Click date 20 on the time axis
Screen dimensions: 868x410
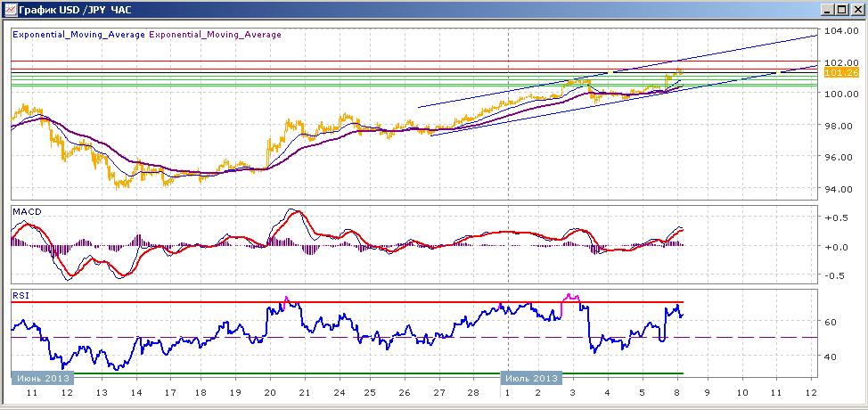[270, 392]
